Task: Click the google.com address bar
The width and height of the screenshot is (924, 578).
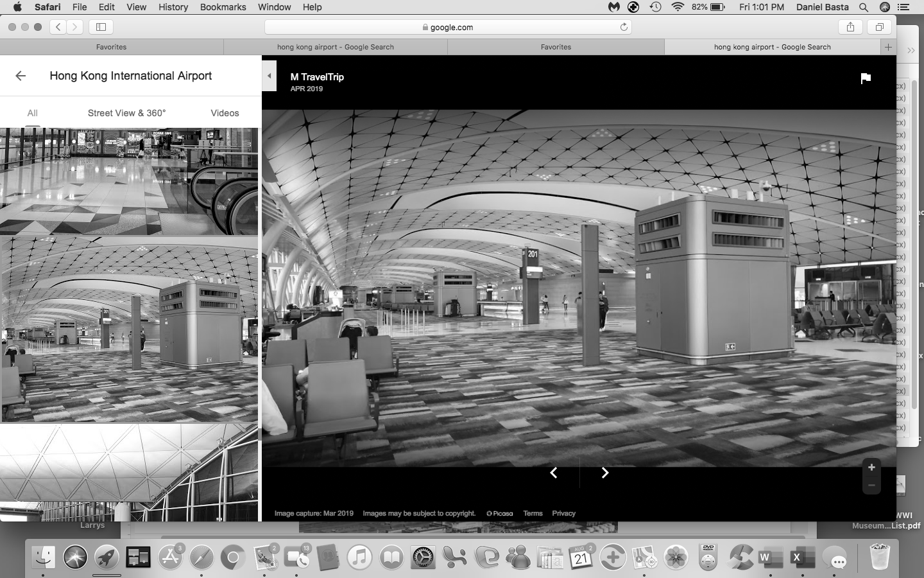Action: click(448, 27)
